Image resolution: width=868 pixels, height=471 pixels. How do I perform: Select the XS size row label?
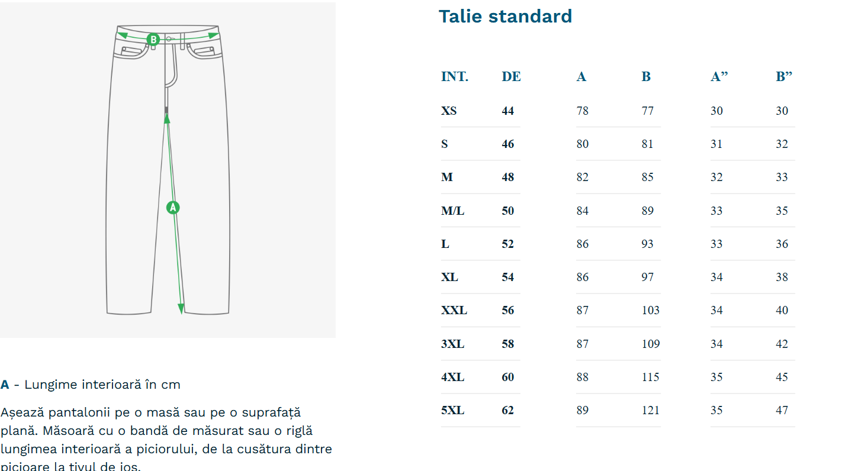[449, 111]
